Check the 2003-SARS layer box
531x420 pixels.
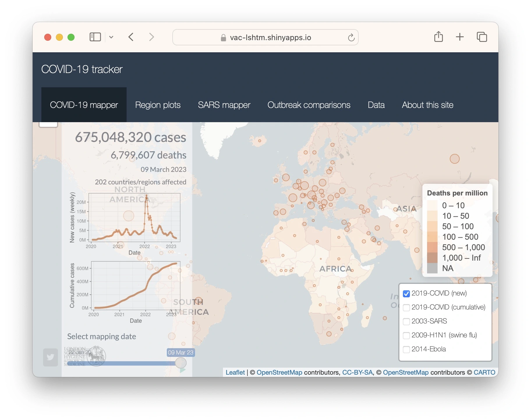(x=406, y=321)
